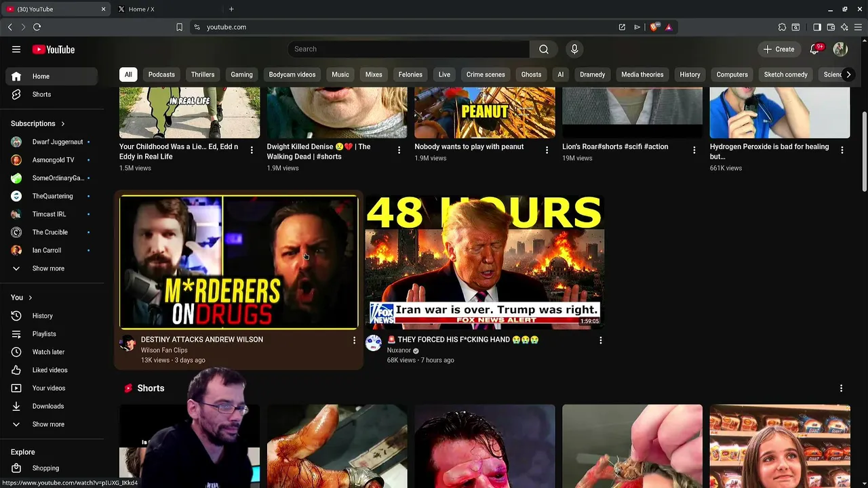868x488 pixels.
Task: Click the Brave shields icon
Action: pyautogui.click(x=654, y=27)
